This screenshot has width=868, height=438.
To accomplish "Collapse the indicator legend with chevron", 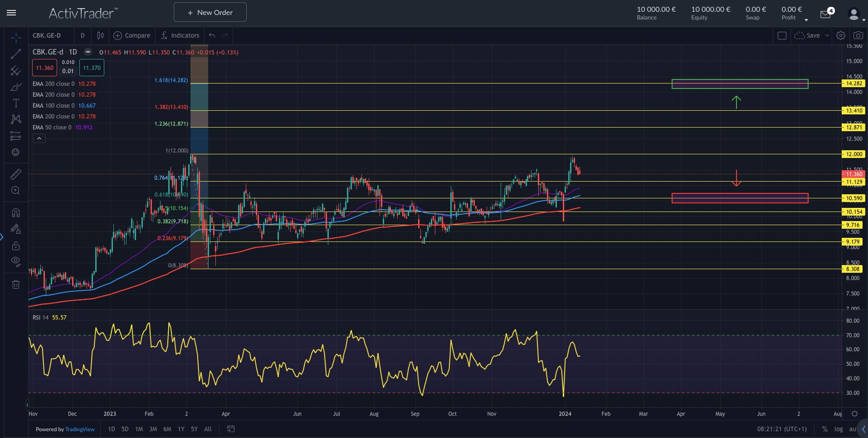I will click(39, 138).
